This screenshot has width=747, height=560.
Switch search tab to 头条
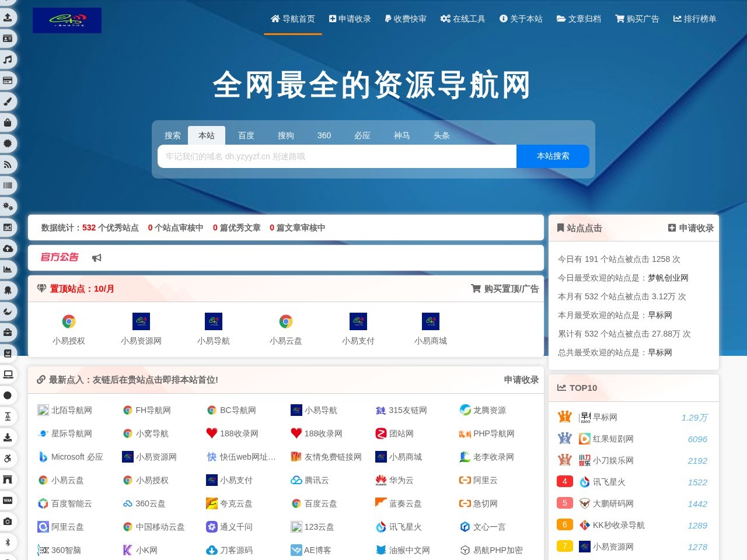click(x=442, y=135)
